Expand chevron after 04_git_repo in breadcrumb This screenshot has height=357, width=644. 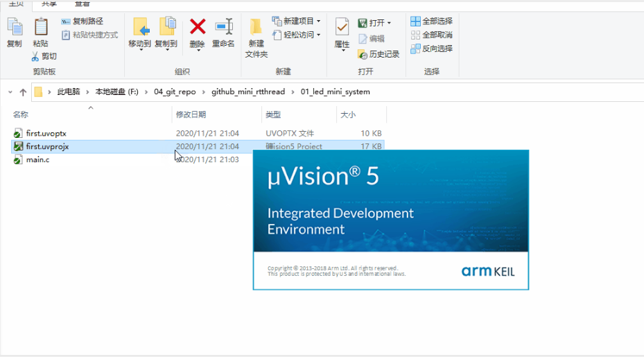tap(204, 92)
